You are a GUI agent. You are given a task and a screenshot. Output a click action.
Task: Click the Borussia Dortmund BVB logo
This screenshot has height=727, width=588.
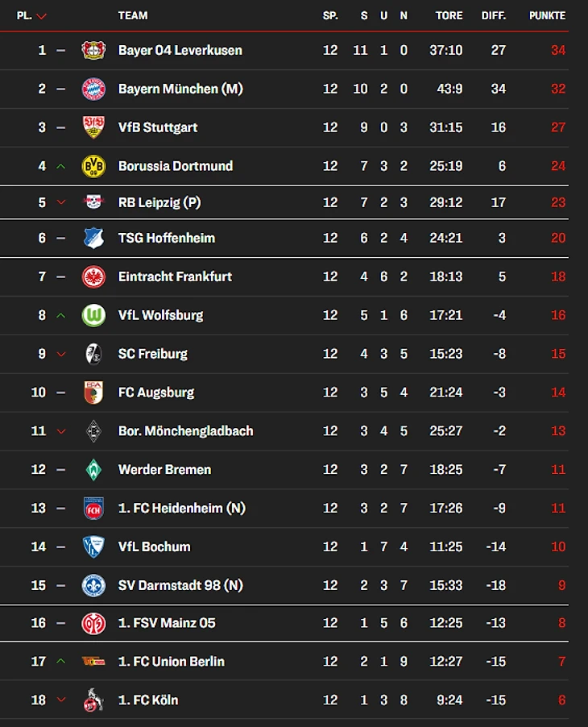94,166
